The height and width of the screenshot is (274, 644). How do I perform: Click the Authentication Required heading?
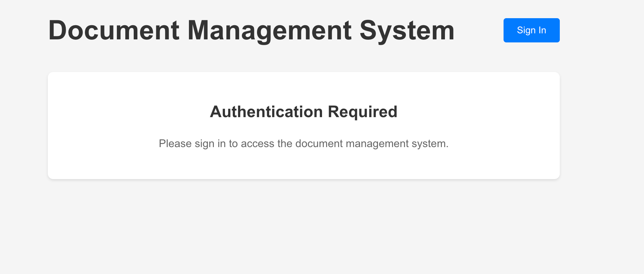pyautogui.click(x=303, y=112)
